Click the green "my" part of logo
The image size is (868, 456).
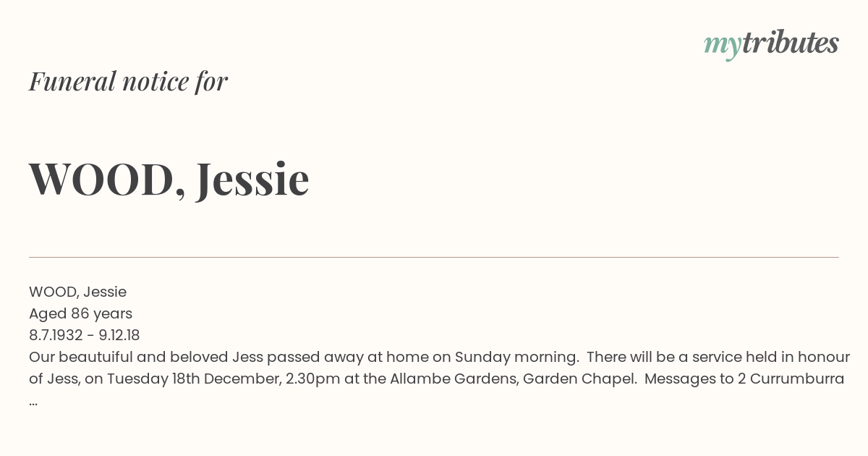(x=722, y=46)
